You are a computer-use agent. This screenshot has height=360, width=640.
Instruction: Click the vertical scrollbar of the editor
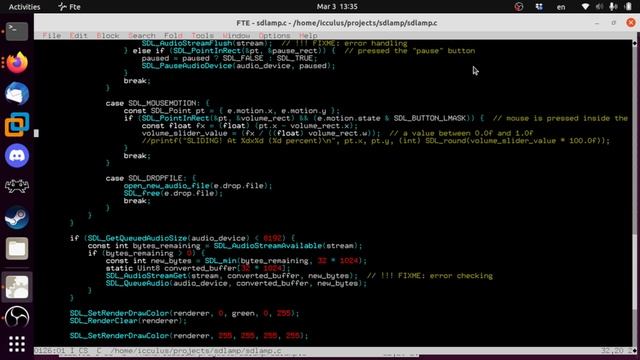(x=635, y=196)
